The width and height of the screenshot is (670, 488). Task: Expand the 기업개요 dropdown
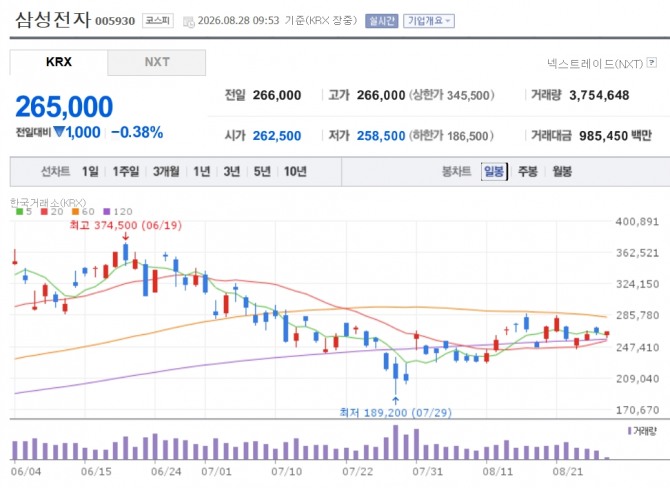coord(429,21)
